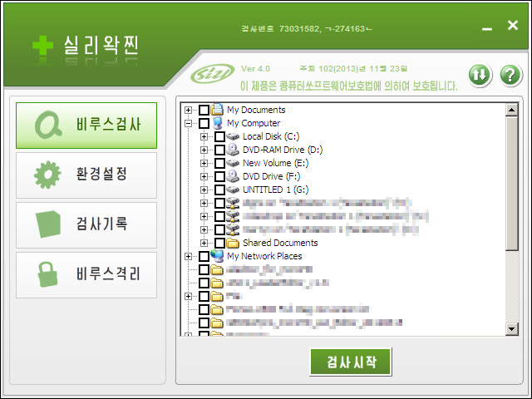Close the 실리왁찐 window
The width and height of the screenshot is (532, 399).
(x=513, y=25)
